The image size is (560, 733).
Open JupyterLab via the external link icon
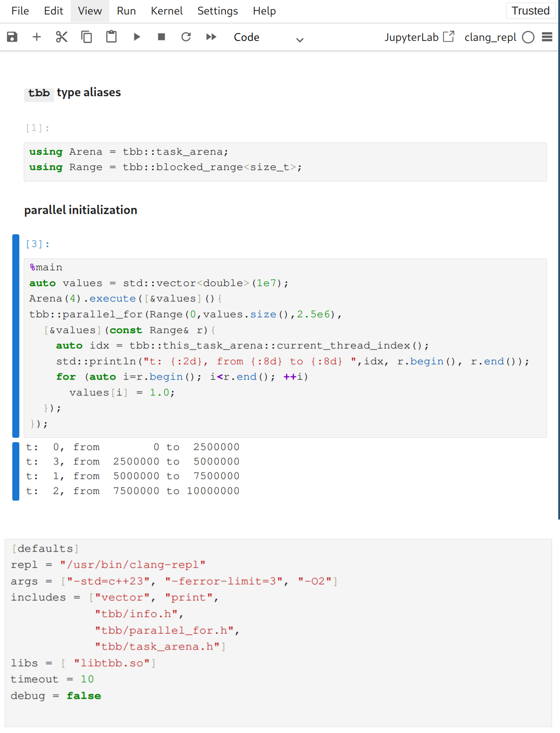point(448,37)
